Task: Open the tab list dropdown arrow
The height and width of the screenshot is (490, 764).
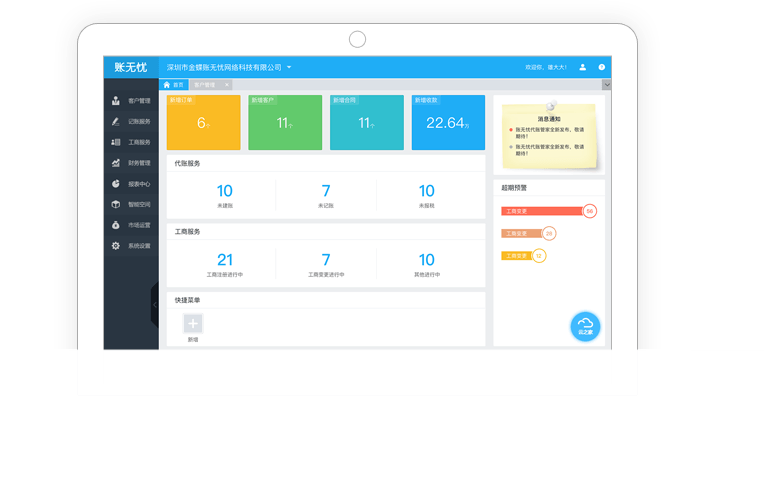Action: pyautogui.click(x=606, y=86)
